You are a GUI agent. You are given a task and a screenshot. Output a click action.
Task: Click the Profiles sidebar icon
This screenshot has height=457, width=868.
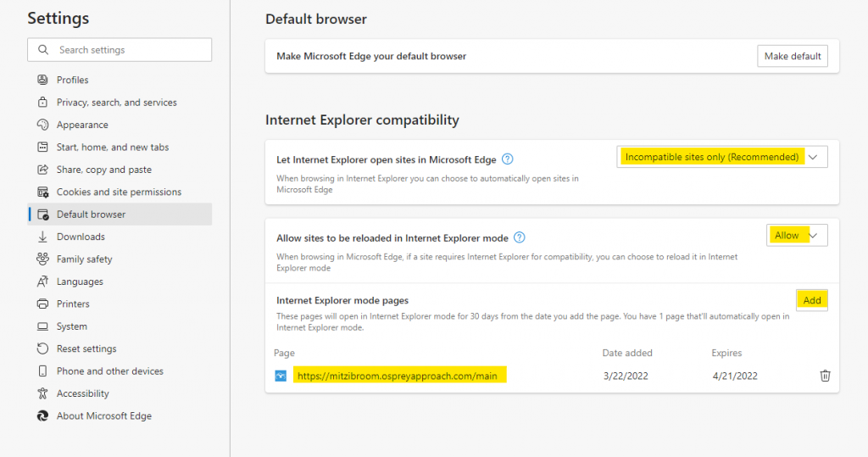click(x=42, y=80)
